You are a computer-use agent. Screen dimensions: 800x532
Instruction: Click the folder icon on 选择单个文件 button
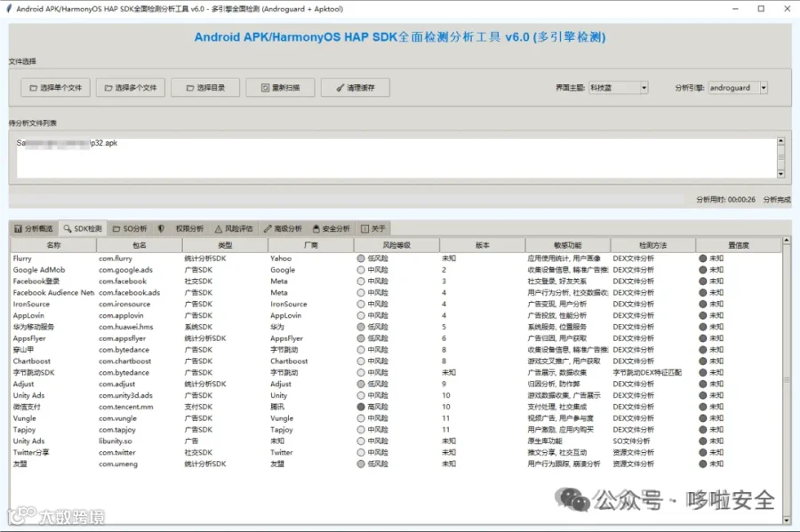coord(33,88)
